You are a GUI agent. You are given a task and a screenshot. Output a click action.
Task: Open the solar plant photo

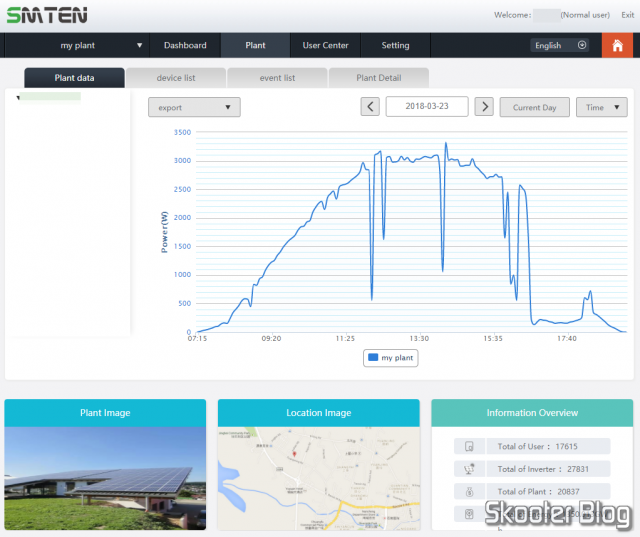(105, 478)
